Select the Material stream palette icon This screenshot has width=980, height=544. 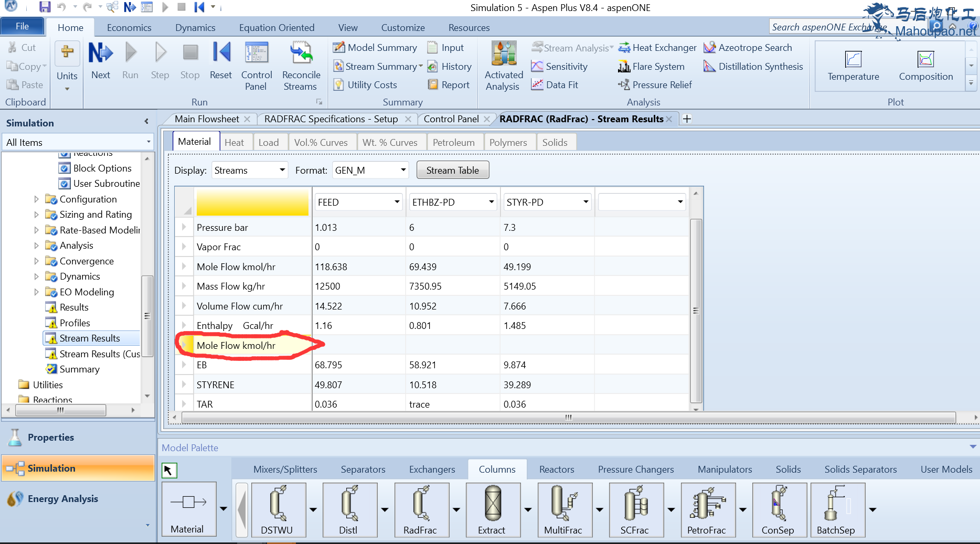point(189,509)
